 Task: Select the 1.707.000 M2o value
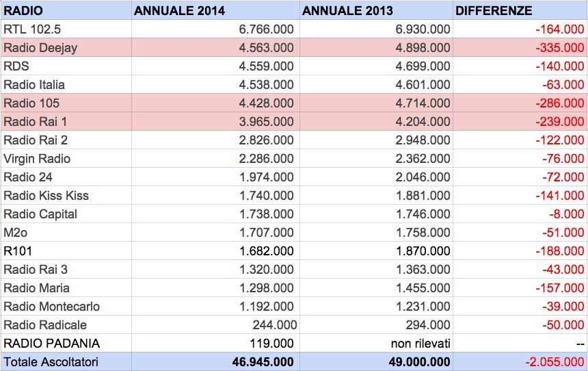point(267,233)
